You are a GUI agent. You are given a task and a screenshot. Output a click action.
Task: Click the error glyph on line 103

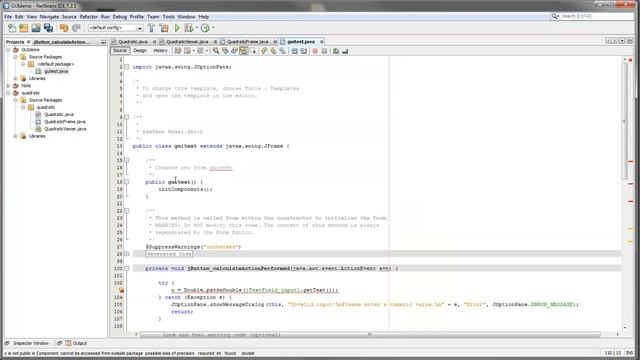pos(121,290)
